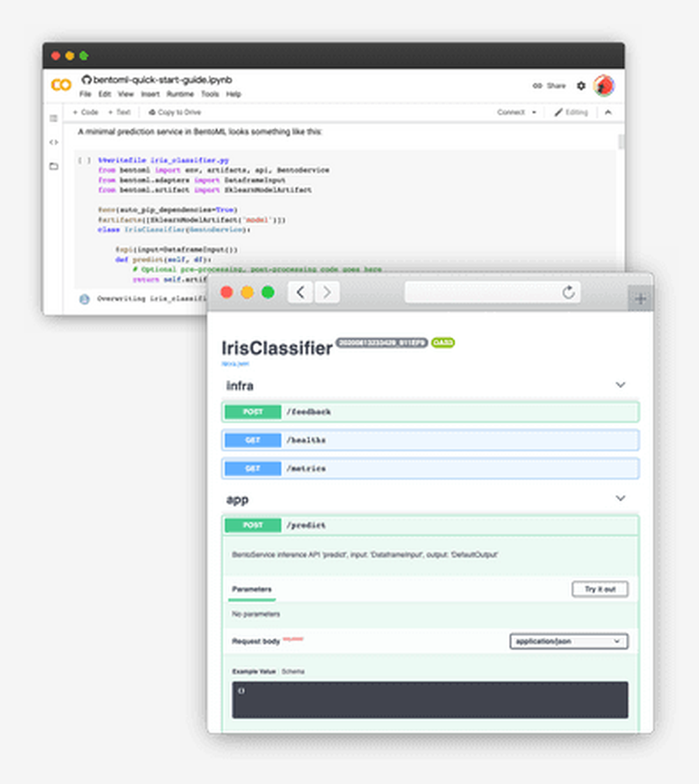Viewport: 699px width, 784px height.
Task: Click the Colab logo in notebook window
Action: 61,85
